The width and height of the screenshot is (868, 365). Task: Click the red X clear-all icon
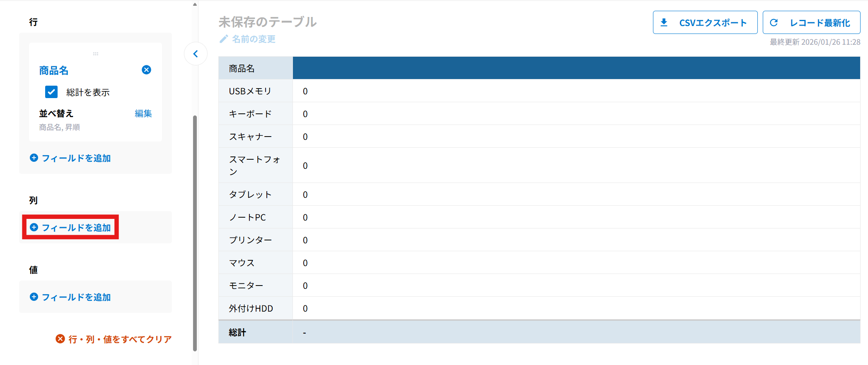(x=60, y=339)
